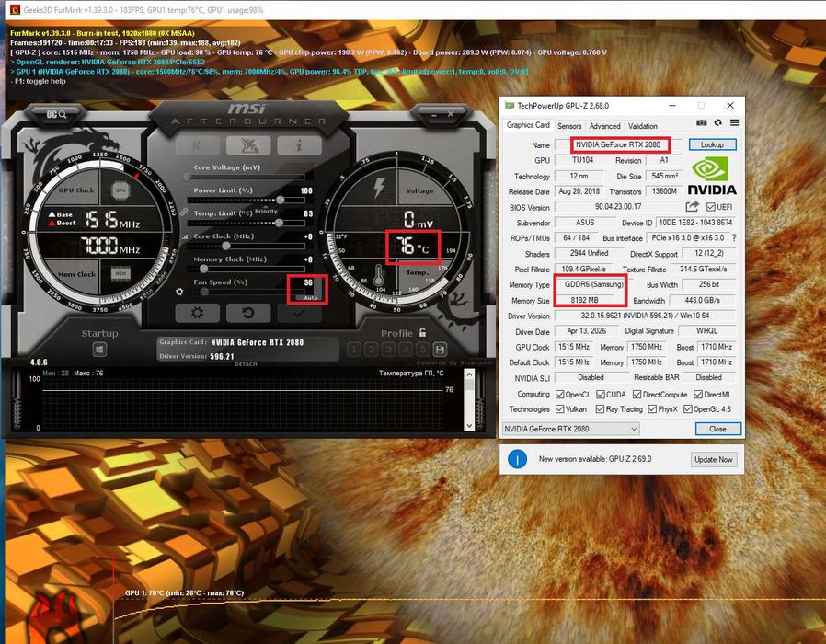The width and height of the screenshot is (826, 644).
Task: Click the Fan Speed slider handle
Action: (204, 292)
